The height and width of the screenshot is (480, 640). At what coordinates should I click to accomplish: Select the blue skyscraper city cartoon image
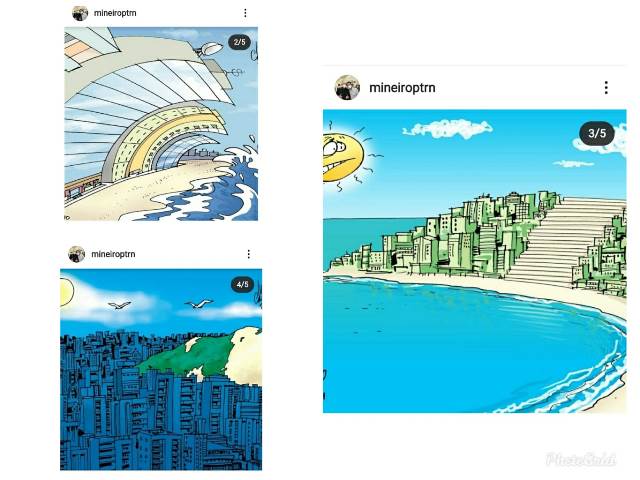coord(161,369)
